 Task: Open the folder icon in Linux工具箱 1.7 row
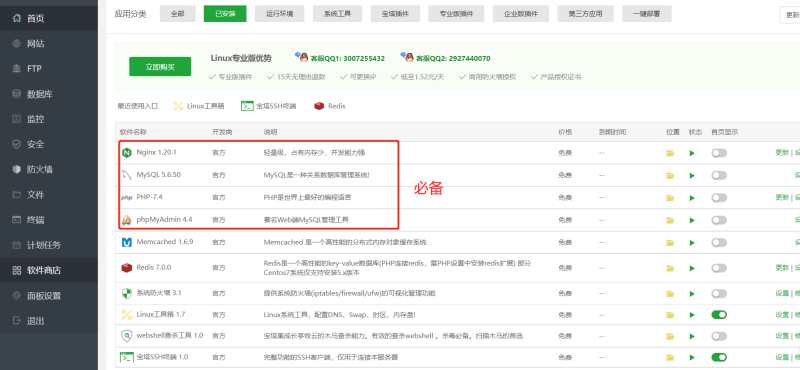click(x=670, y=315)
